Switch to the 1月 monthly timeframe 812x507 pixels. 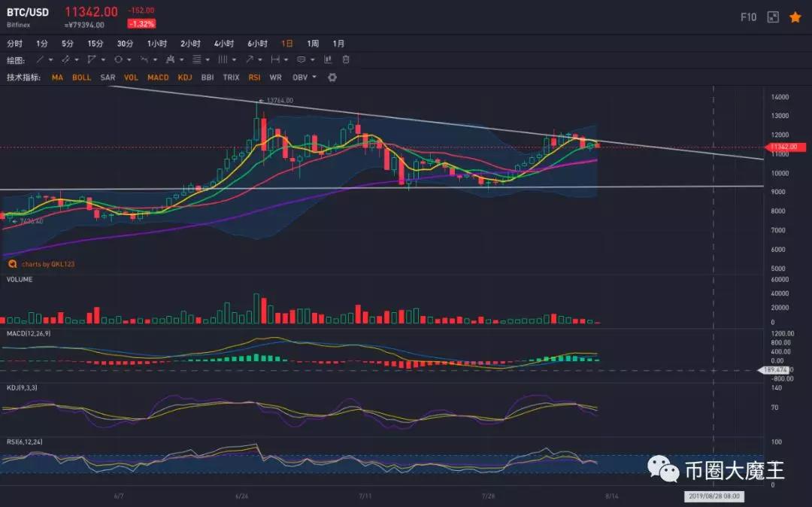[338, 44]
